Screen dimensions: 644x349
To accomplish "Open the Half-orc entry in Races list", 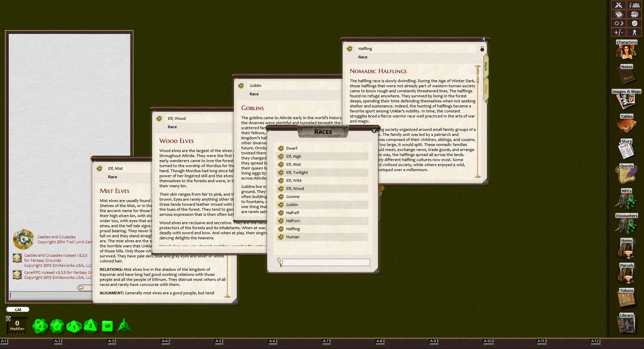I will (x=293, y=221).
